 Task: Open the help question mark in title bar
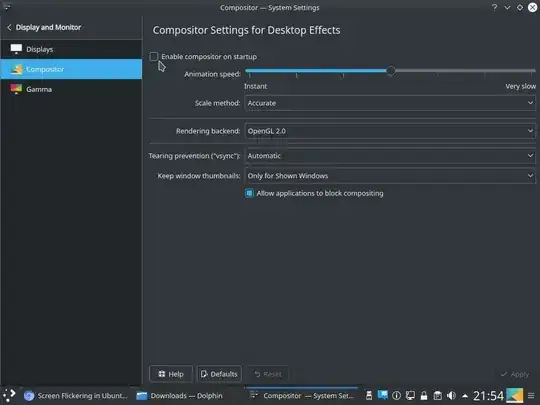494,7
